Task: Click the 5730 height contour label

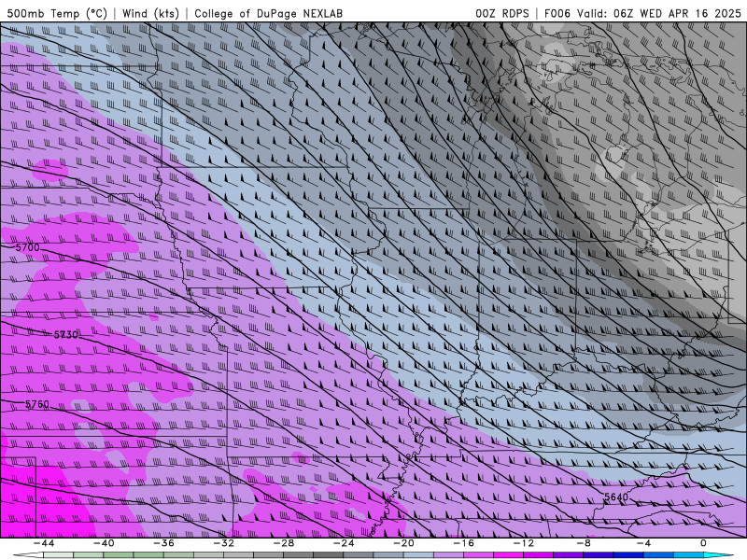Action: pyautogui.click(x=65, y=335)
